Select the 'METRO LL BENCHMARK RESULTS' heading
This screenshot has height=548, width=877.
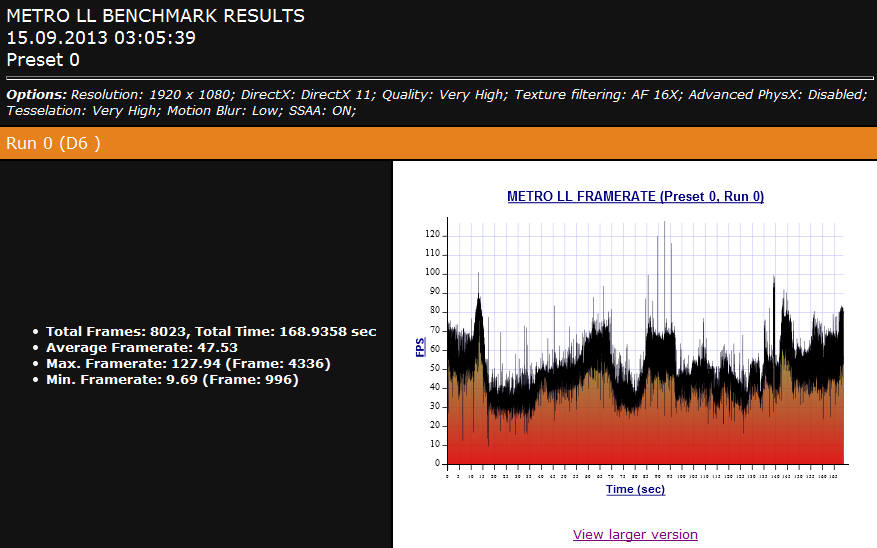point(155,16)
